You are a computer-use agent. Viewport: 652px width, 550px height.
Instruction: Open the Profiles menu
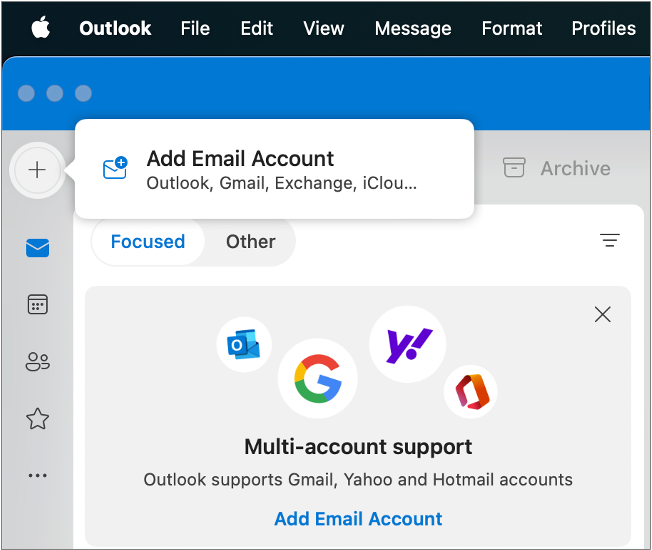point(603,28)
